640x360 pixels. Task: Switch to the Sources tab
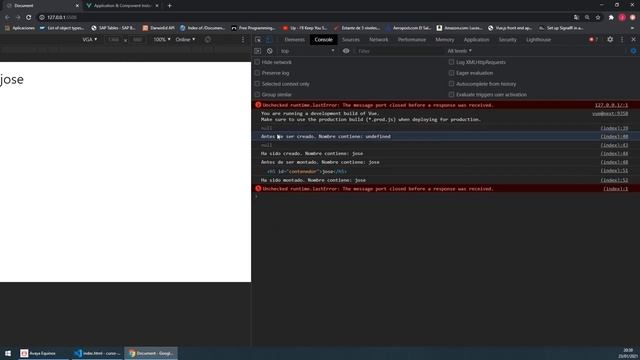[351, 40]
